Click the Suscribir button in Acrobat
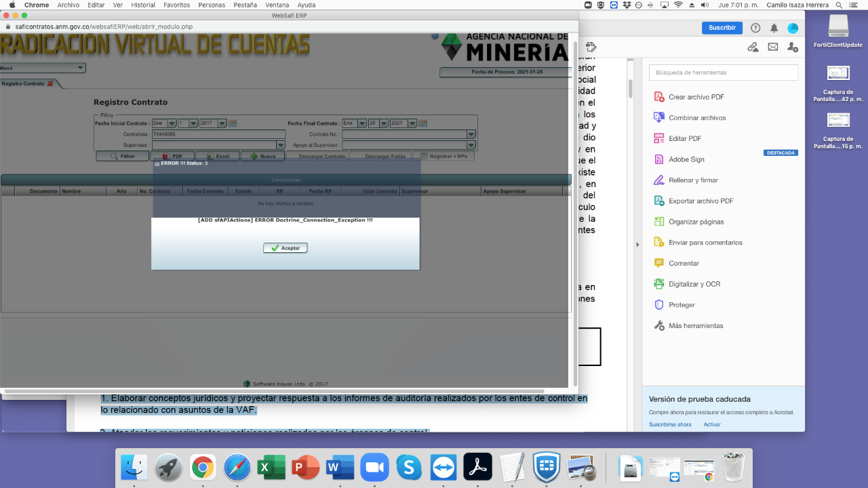The height and width of the screenshot is (488, 868). click(x=722, y=28)
